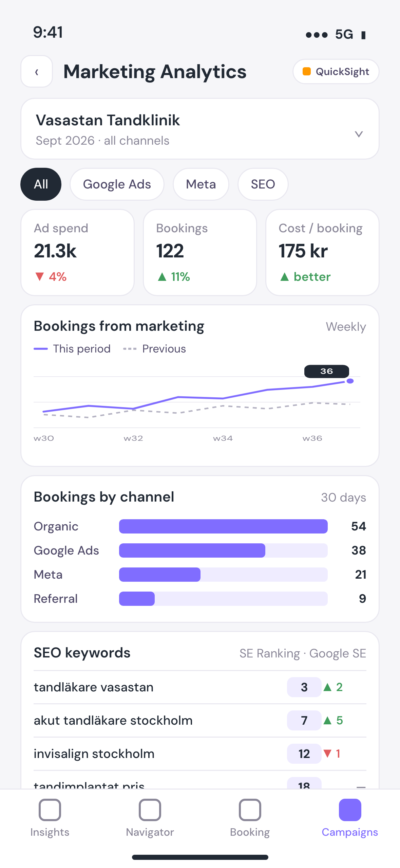Select the Organic channel bar
Viewport: 400px width, 868px height.
pyautogui.click(x=223, y=526)
